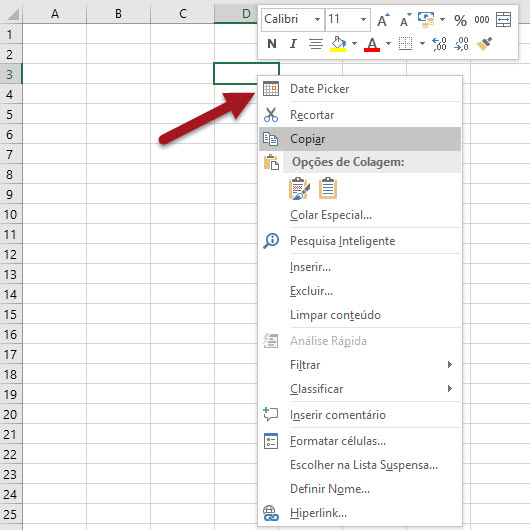530x530 pixels.
Task: Decrease decimal places
Action: pos(461,44)
